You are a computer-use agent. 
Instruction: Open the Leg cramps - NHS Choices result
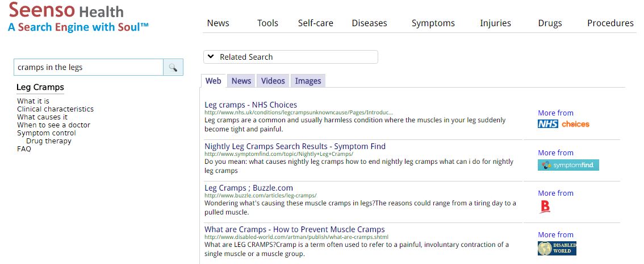coord(250,105)
